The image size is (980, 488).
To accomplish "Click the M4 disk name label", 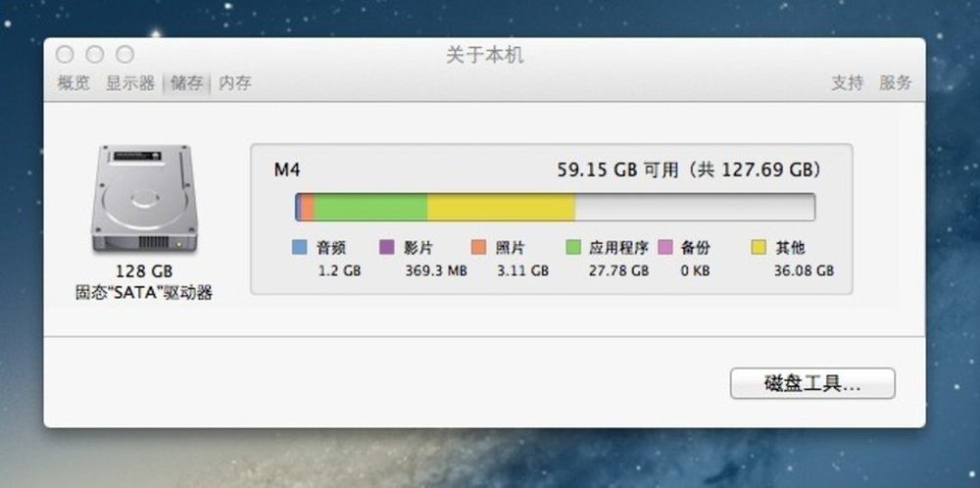I will (x=287, y=170).
